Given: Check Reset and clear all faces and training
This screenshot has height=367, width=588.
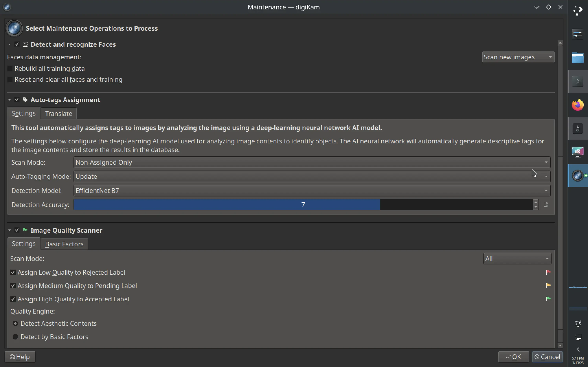Looking at the screenshot, I should [10, 79].
